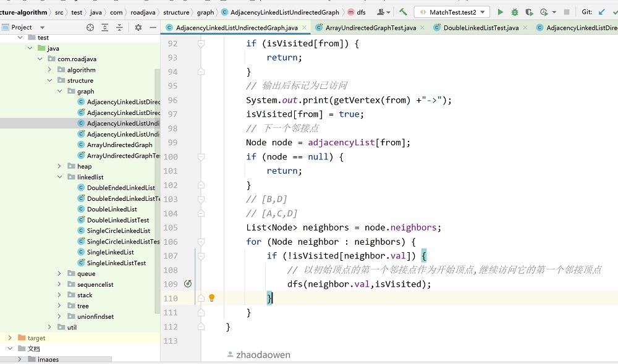Image resolution: width=618 pixels, height=364 pixels.
Task: Click the roadjava breadcrumb item
Action: click(143, 12)
